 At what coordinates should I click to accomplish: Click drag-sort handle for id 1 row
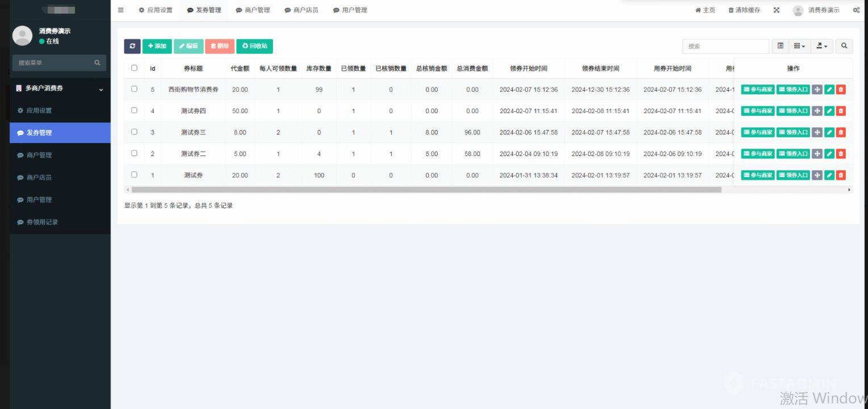817,175
